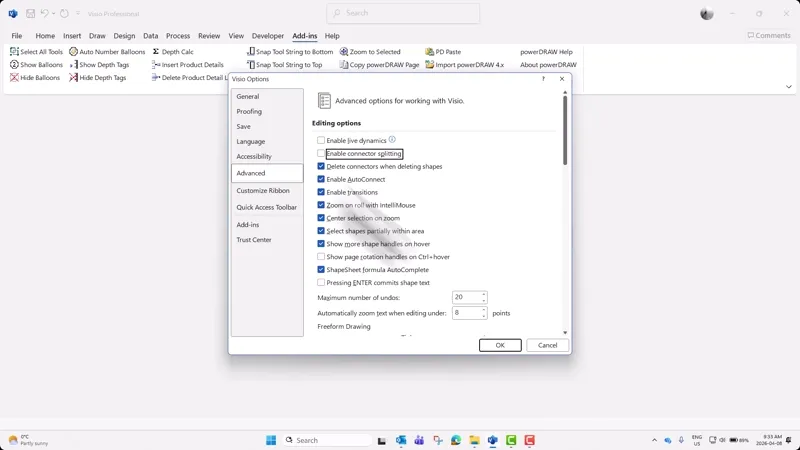Open the Depth Calc tool
800x450 pixels.
pos(173,52)
